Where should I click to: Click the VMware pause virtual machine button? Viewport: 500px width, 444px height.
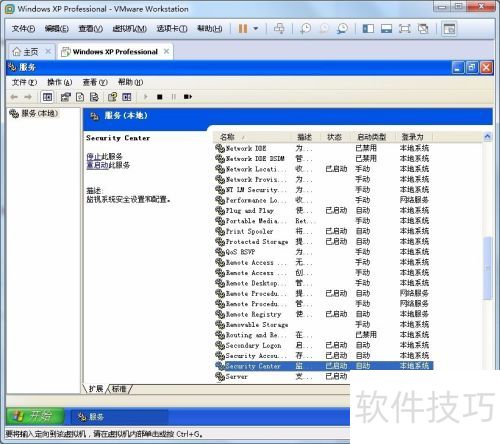[x=243, y=29]
